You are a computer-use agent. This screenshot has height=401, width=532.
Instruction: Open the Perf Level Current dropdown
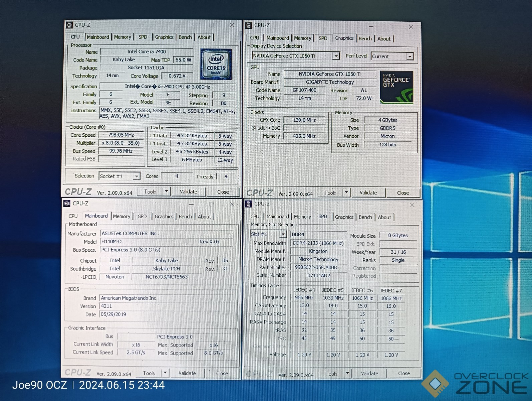[x=410, y=57]
